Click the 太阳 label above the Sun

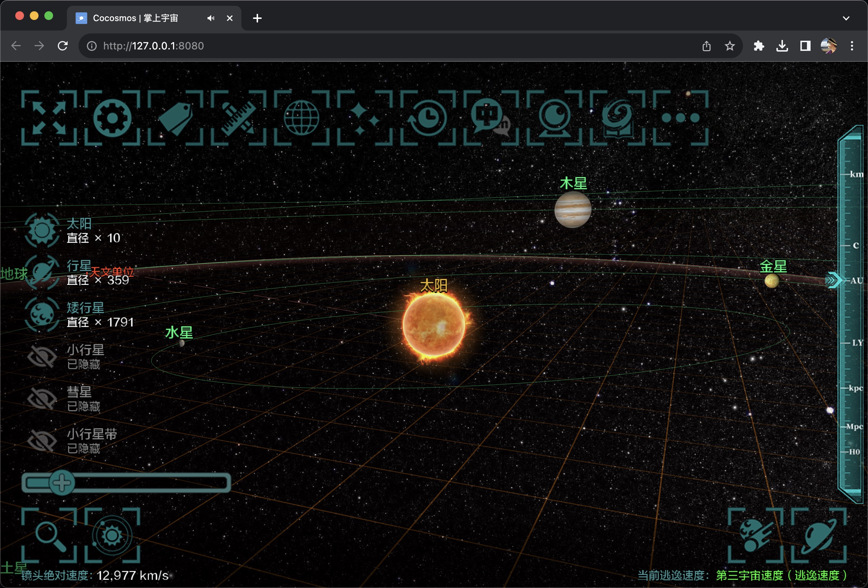point(433,286)
